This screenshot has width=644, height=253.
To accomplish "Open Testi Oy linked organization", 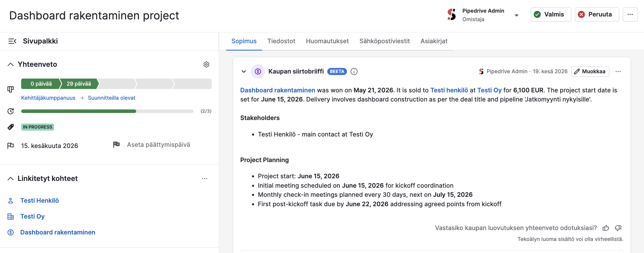I will (32, 217).
